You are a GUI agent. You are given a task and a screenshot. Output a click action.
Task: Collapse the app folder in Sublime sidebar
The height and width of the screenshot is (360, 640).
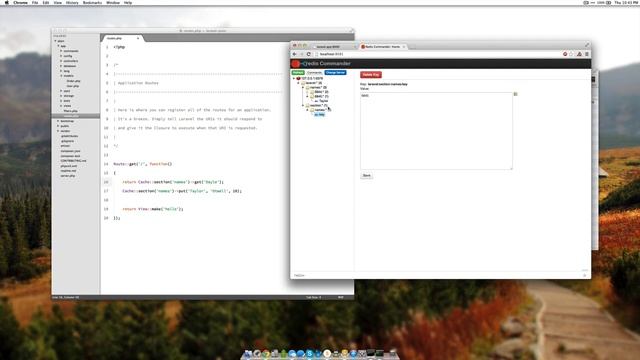58,46
